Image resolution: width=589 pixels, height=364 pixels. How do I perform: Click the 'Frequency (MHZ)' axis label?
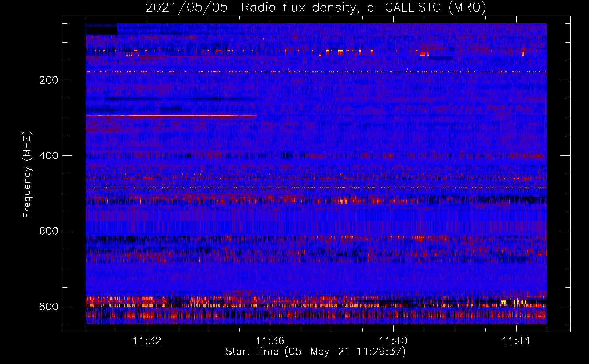[x=27, y=175]
